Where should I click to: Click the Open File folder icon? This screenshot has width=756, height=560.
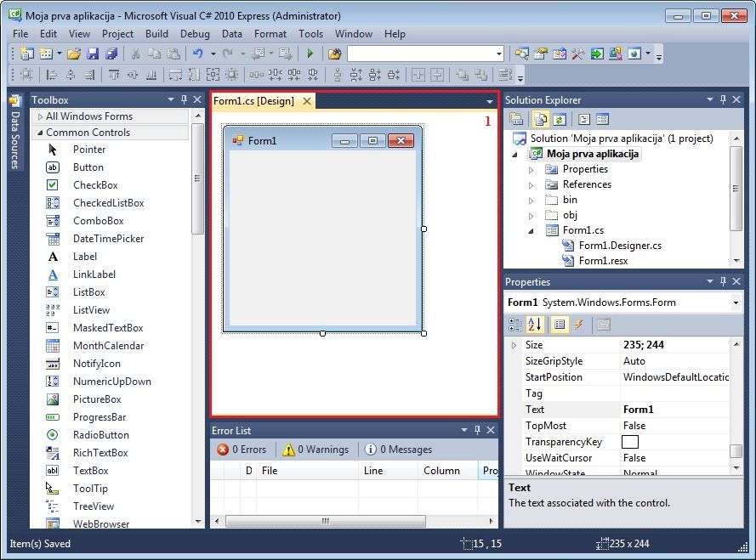(74, 54)
